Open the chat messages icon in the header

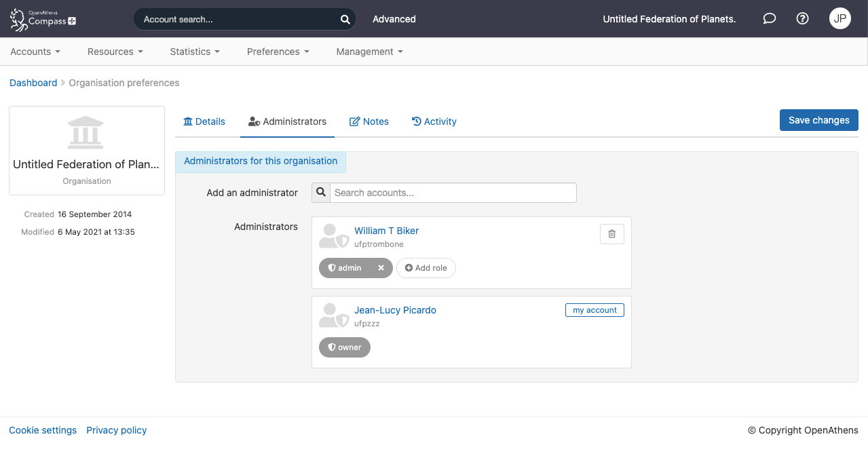pos(769,19)
